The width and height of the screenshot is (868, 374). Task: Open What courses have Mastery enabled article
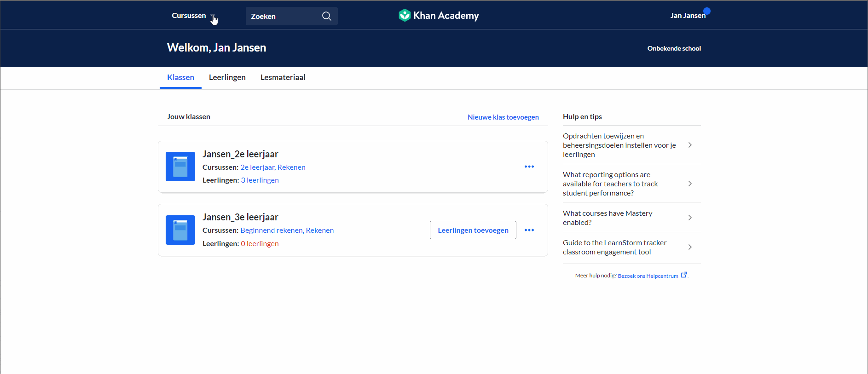[608, 218]
